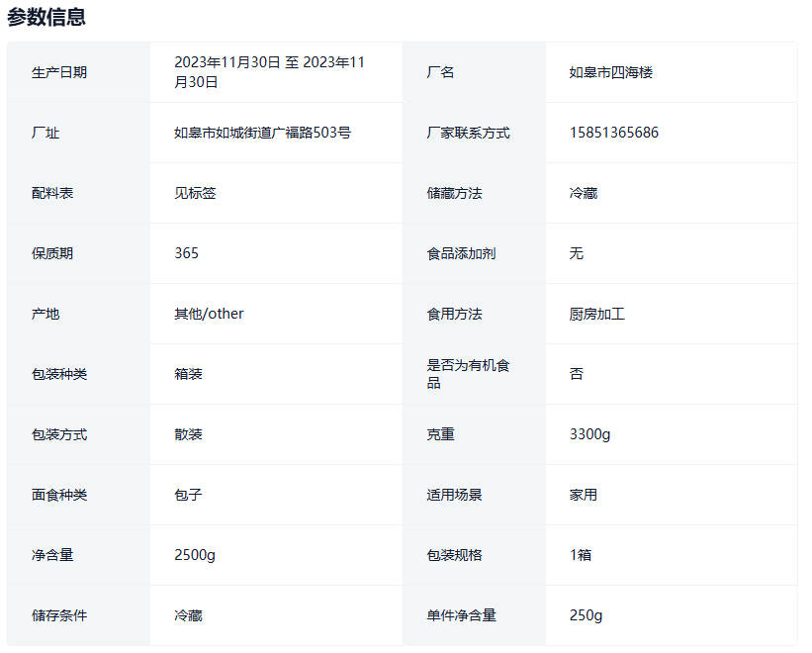Click the 食品添加剂 label cell
Viewport: 812px width, 653px height.
click(461, 253)
